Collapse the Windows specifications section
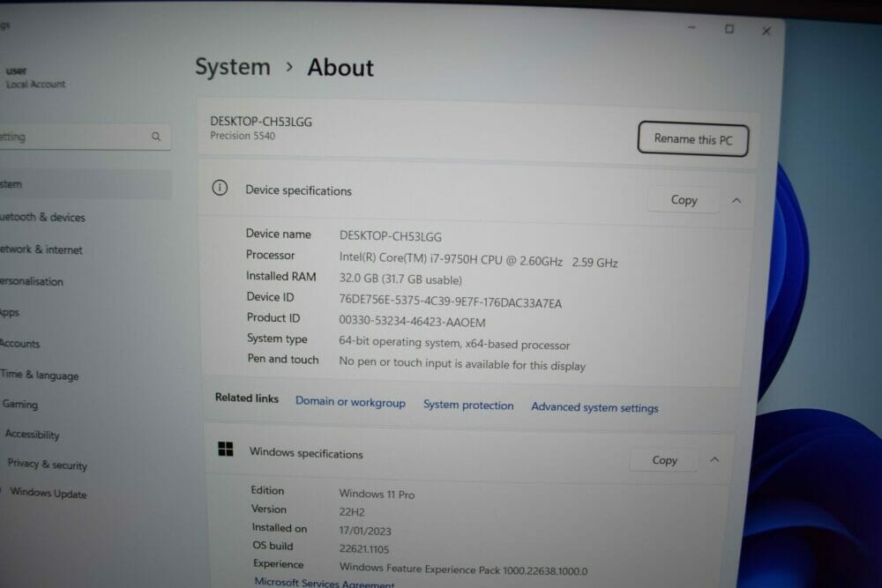This screenshot has height=588, width=882. (714, 460)
